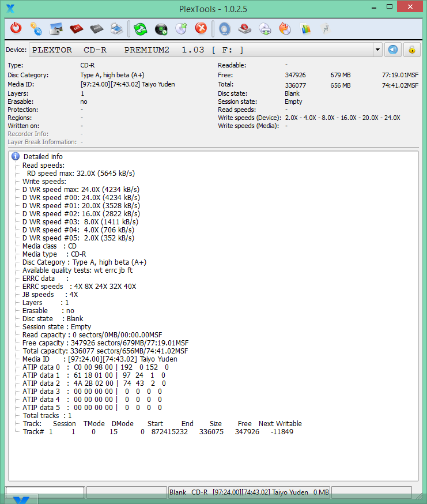Click the black disc with green dot icon

pyautogui.click(x=161, y=29)
